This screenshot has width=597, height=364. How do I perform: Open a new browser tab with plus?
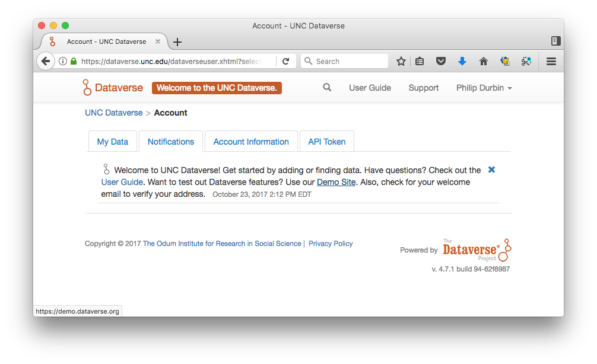[177, 42]
